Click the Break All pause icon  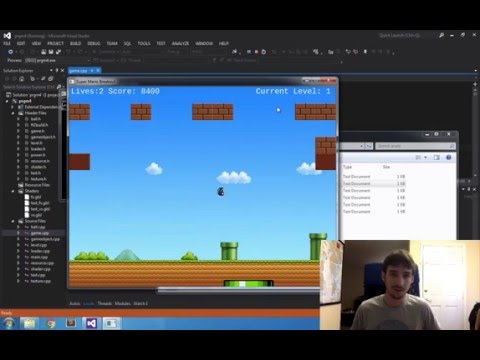point(249,52)
